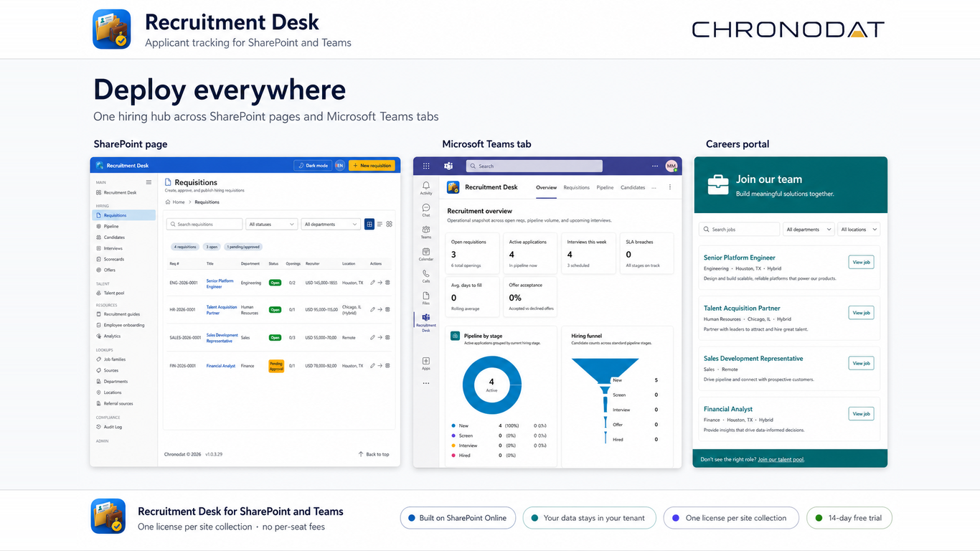Expand All departments filter on Requisitions page
980x551 pixels.
coord(330,225)
